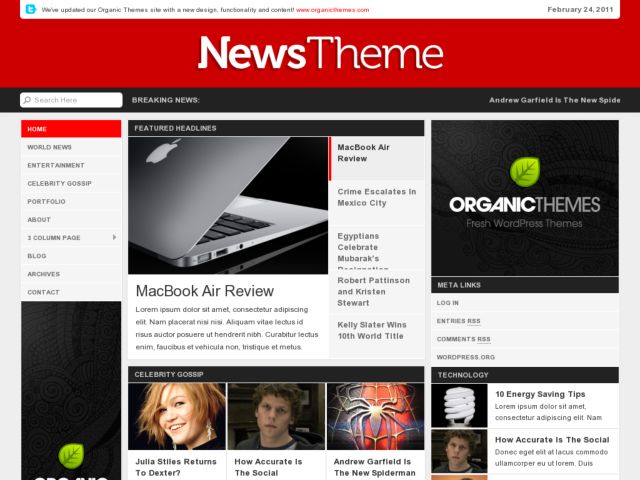This screenshot has height=480, width=640.
Task: Click the Julia Stiles thumbnail image
Action: coord(177,416)
